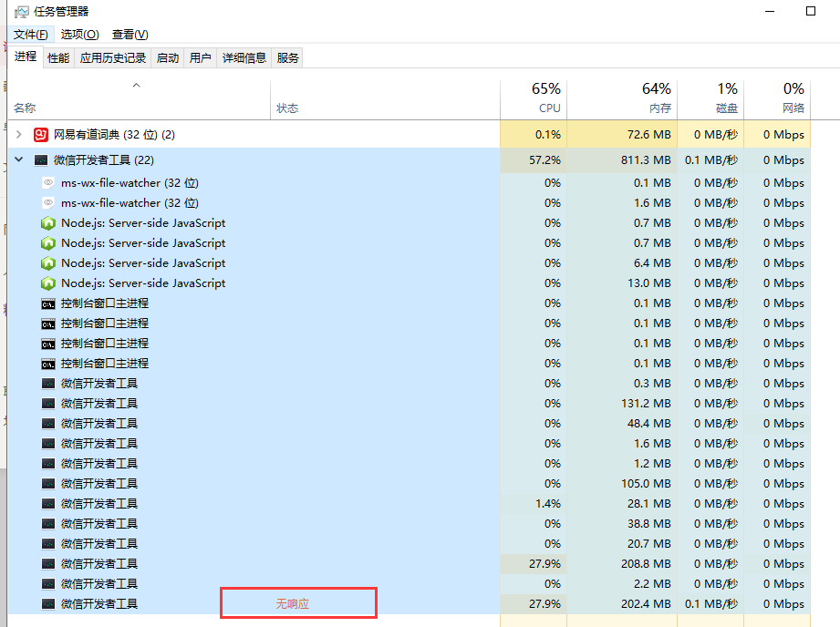Click icon of the not-responding 微信开发者工具 process
The height and width of the screenshot is (627, 840).
click(x=48, y=604)
